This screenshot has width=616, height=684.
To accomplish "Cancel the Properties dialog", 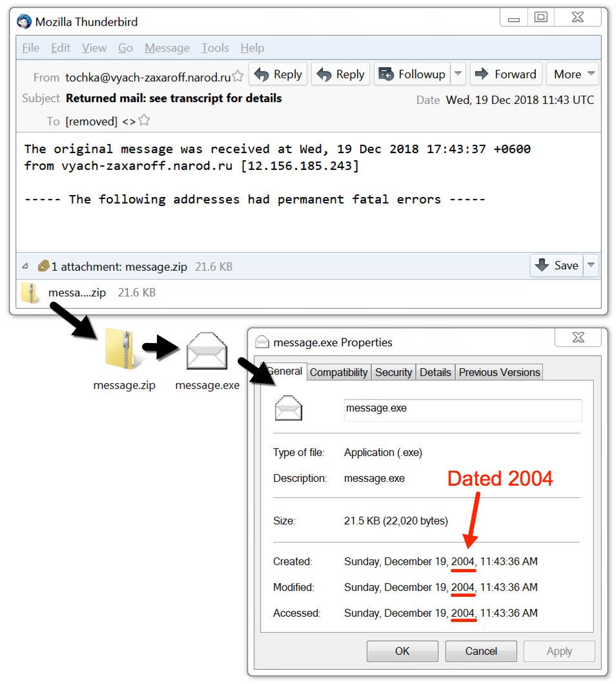I will point(481,651).
